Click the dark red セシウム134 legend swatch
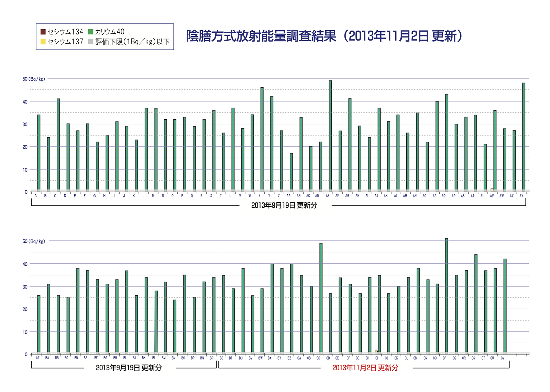The image size is (550, 392). point(43,32)
